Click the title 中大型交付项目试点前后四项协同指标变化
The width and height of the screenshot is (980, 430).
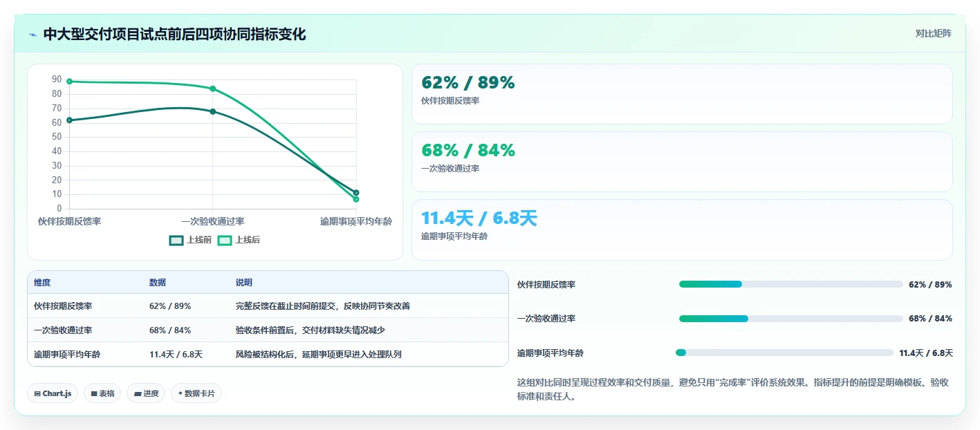pos(174,35)
